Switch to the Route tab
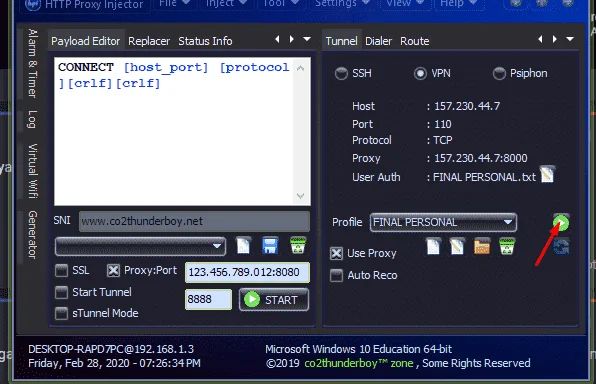This screenshot has width=596, height=384. pos(415,41)
